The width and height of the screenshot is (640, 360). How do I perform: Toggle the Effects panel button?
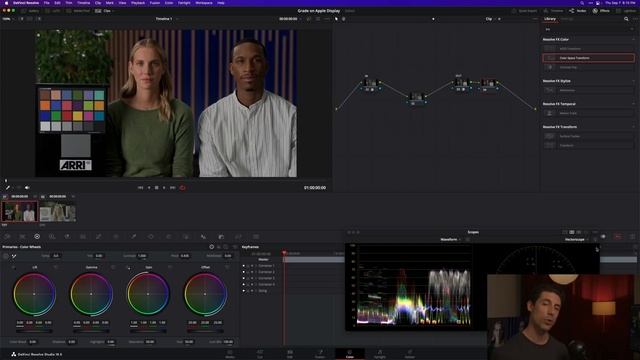click(x=601, y=11)
